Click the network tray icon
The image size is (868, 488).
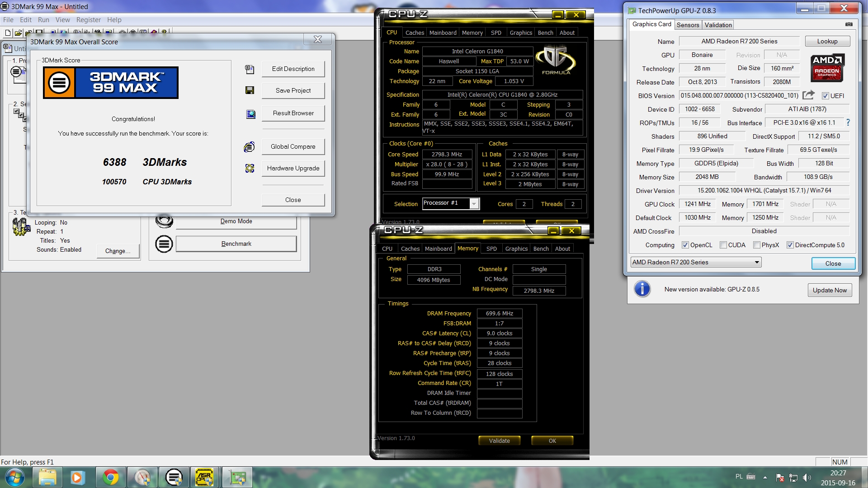point(793,477)
